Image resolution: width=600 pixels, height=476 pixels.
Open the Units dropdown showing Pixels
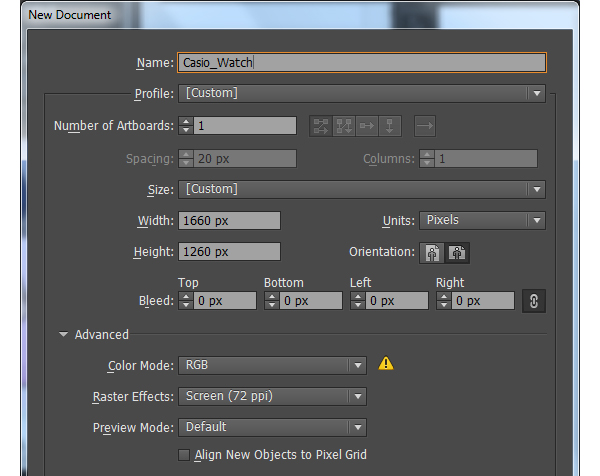point(482,220)
